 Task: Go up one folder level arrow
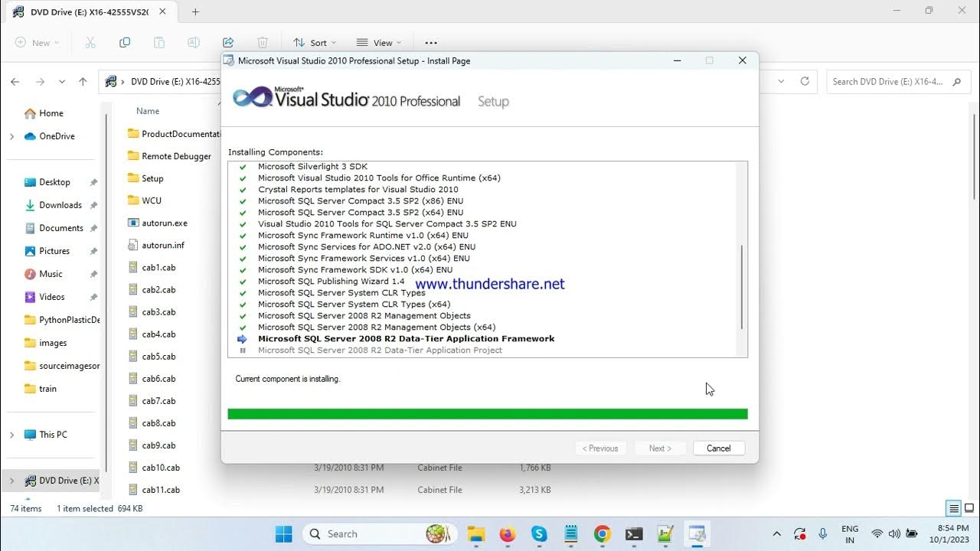83,81
